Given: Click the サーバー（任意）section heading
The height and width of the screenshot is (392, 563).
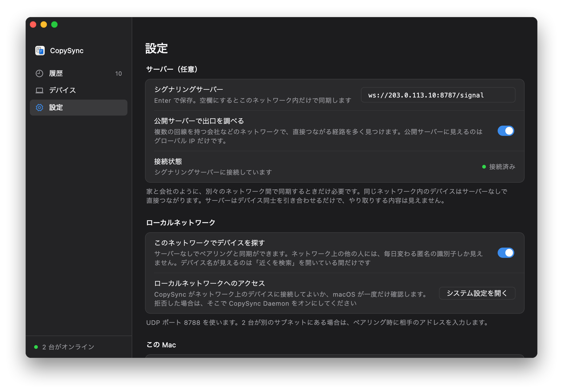Looking at the screenshot, I should coord(172,69).
